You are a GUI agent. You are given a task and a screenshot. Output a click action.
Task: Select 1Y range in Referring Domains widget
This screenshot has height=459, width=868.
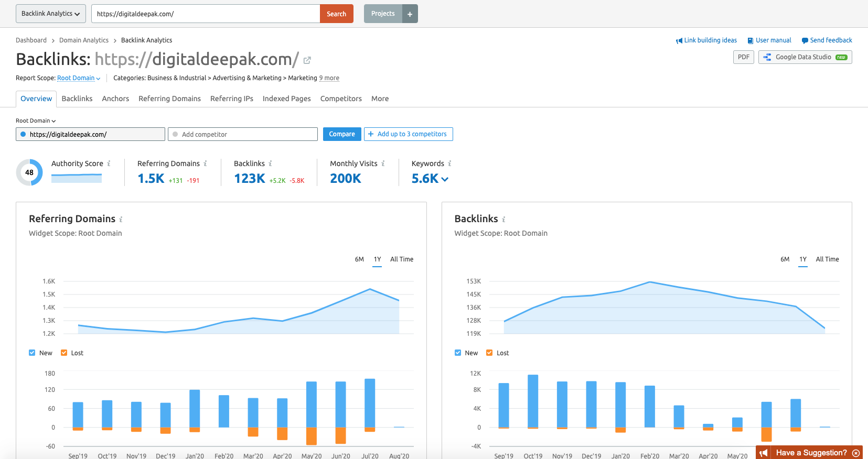[x=377, y=259]
